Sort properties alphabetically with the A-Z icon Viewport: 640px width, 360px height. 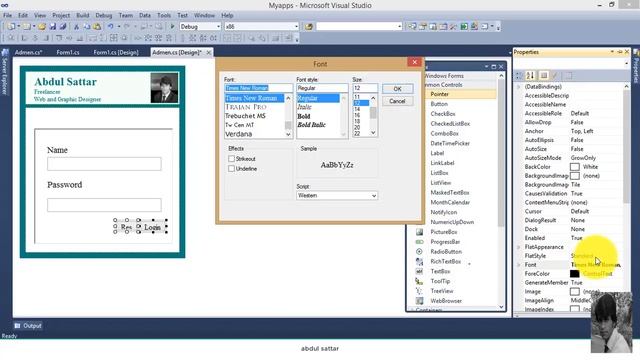530,76
